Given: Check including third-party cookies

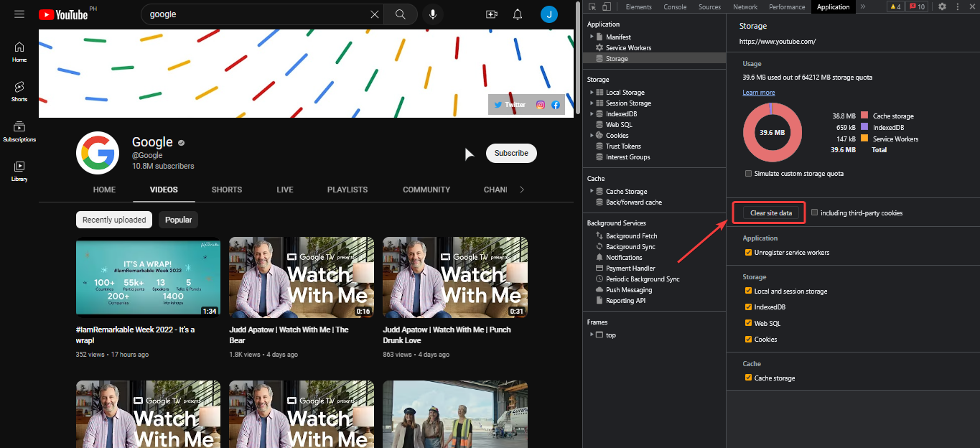Looking at the screenshot, I should [814, 213].
